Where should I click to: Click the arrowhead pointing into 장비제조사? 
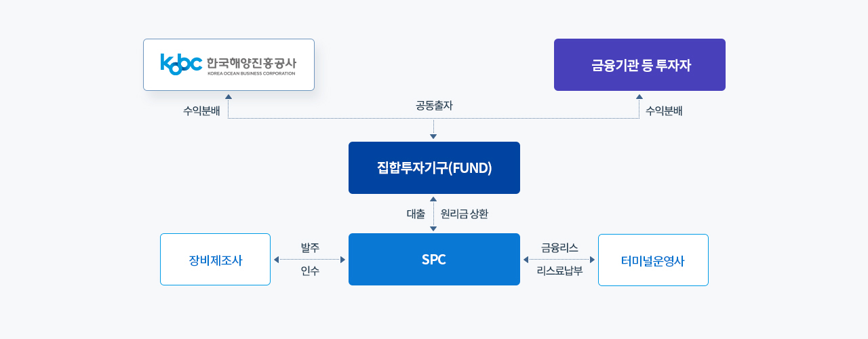pyautogui.click(x=276, y=259)
